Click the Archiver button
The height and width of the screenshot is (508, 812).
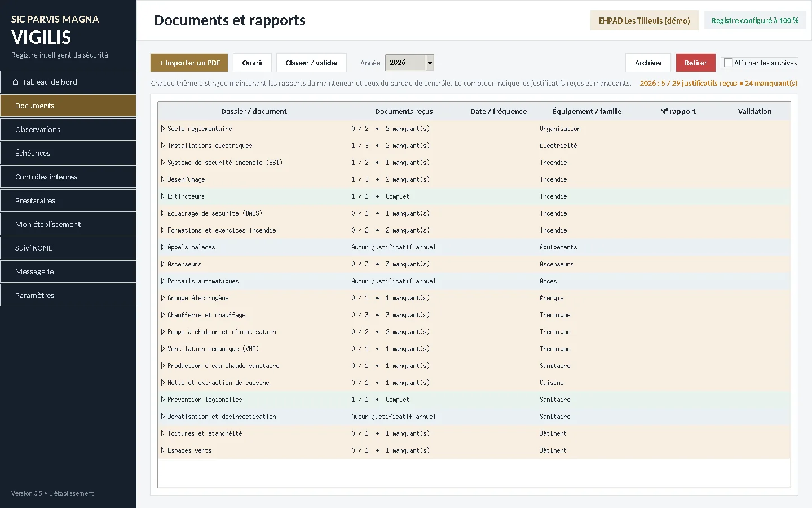tap(648, 63)
